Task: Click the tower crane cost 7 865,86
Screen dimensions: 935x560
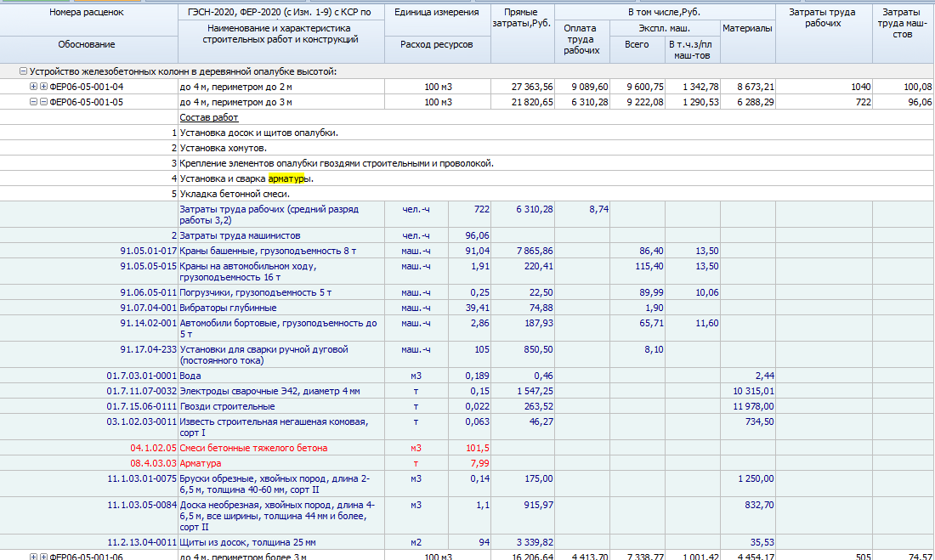Action: coord(535,251)
